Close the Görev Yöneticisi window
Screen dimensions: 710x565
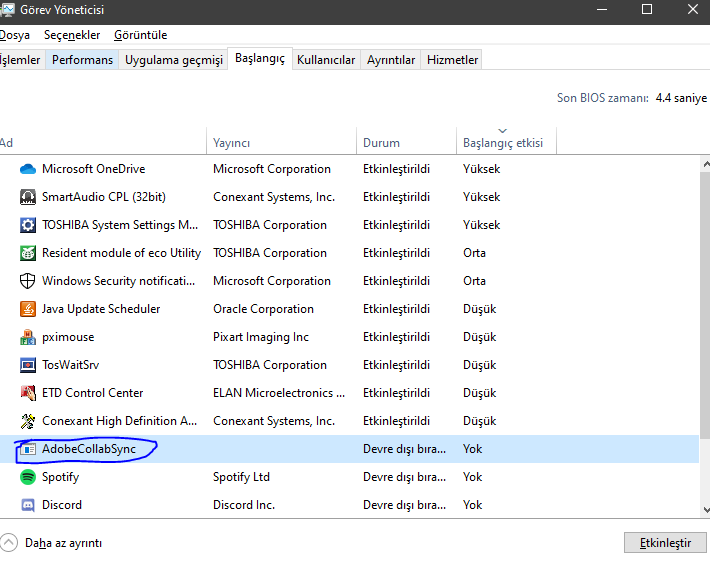point(693,10)
